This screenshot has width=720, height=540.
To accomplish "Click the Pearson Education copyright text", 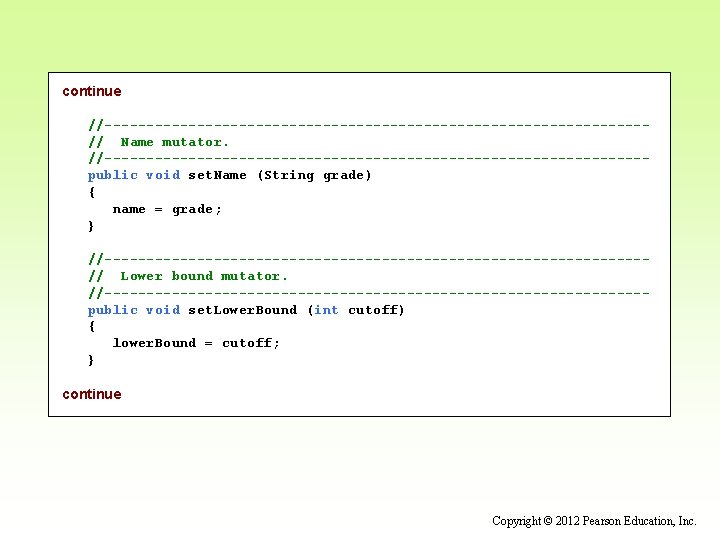I will 594,521.
